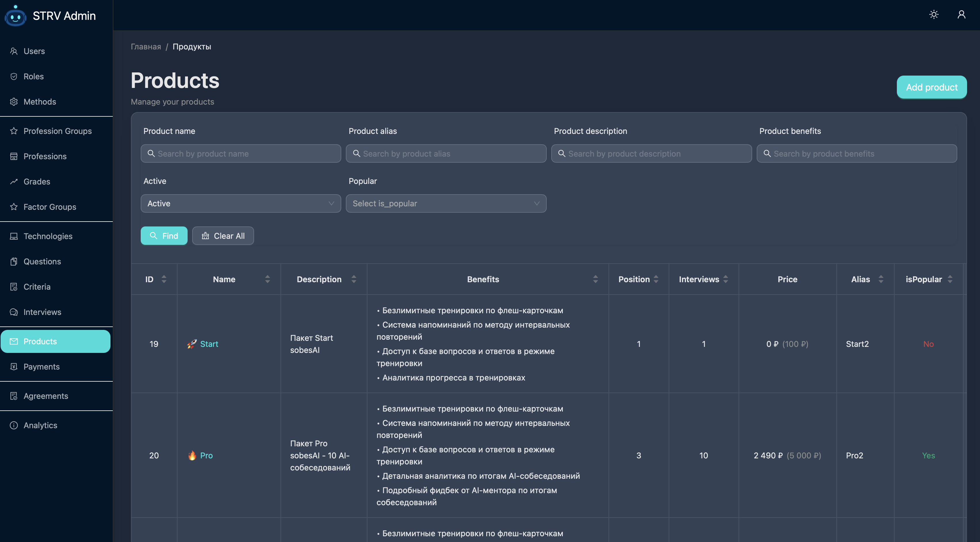Sort the Benefits column

tap(595, 279)
